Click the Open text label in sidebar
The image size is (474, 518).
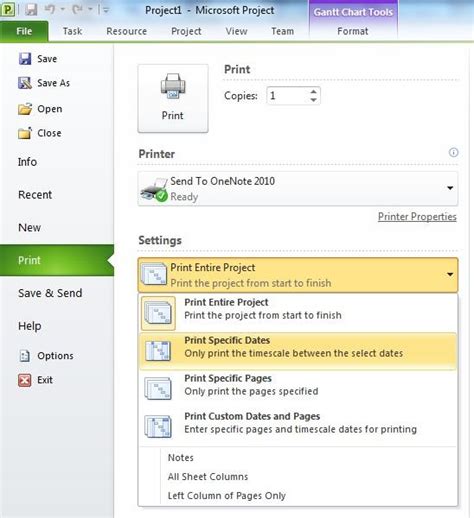pos(50,109)
